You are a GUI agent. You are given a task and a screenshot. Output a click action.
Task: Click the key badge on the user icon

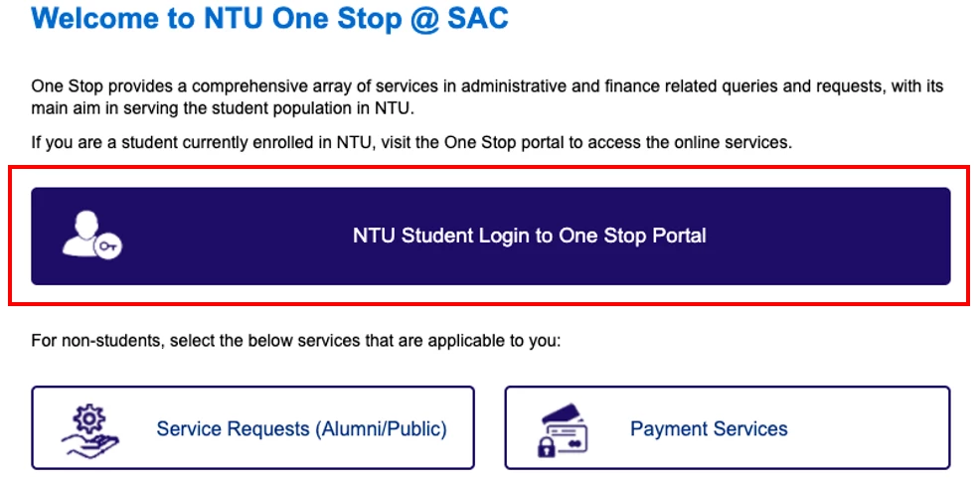click(x=108, y=245)
